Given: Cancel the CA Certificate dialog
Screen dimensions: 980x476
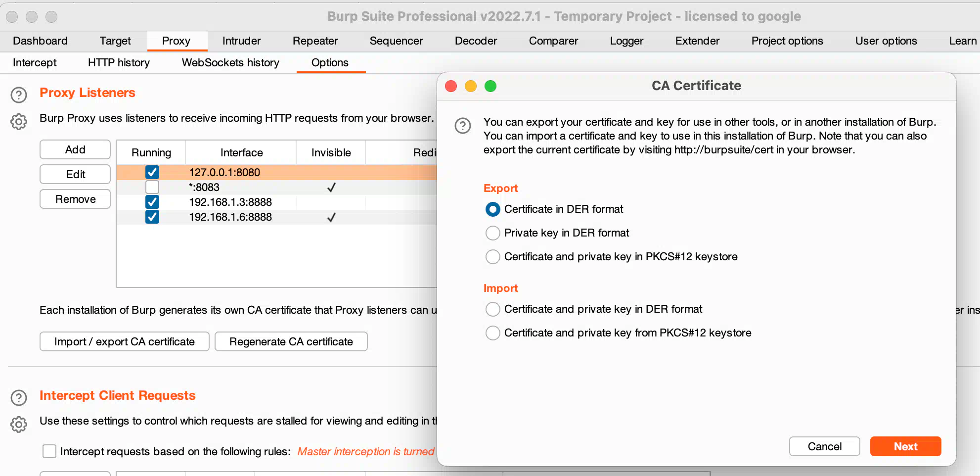Looking at the screenshot, I should pyautogui.click(x=825, y=446).
